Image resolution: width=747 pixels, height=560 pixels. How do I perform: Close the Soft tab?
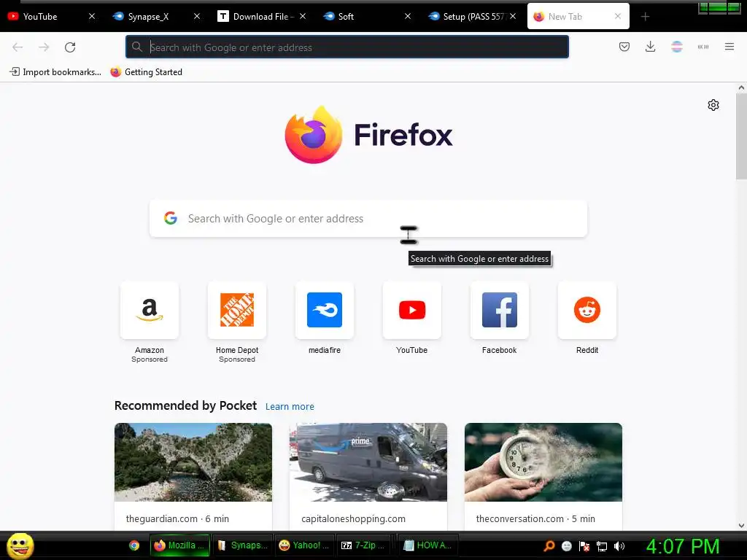(407, 16)
